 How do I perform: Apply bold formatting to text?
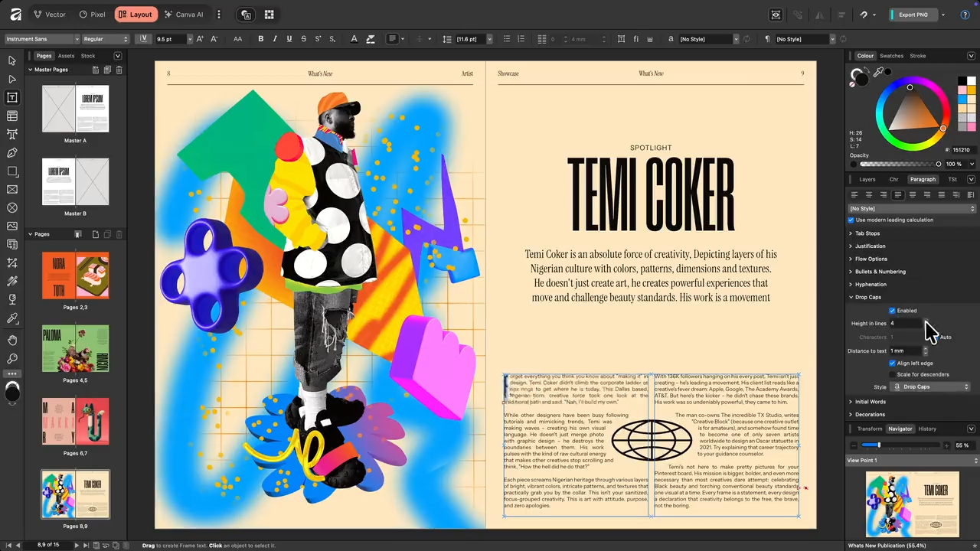click(x=260, y=39)
